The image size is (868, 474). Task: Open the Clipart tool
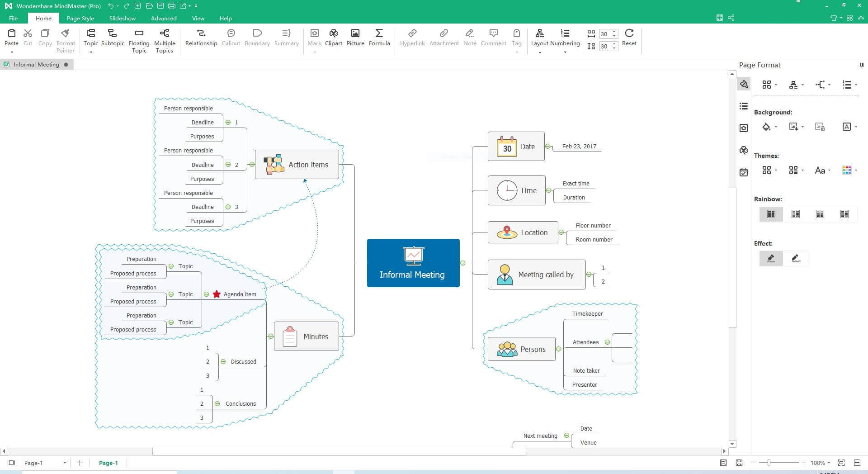pyautogui.click(x=334, y=33)
